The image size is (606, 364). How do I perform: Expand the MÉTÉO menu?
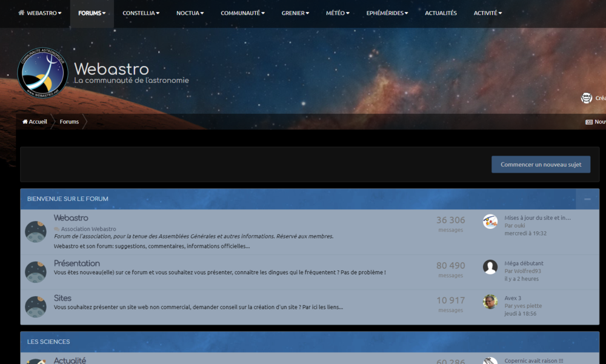338,13
